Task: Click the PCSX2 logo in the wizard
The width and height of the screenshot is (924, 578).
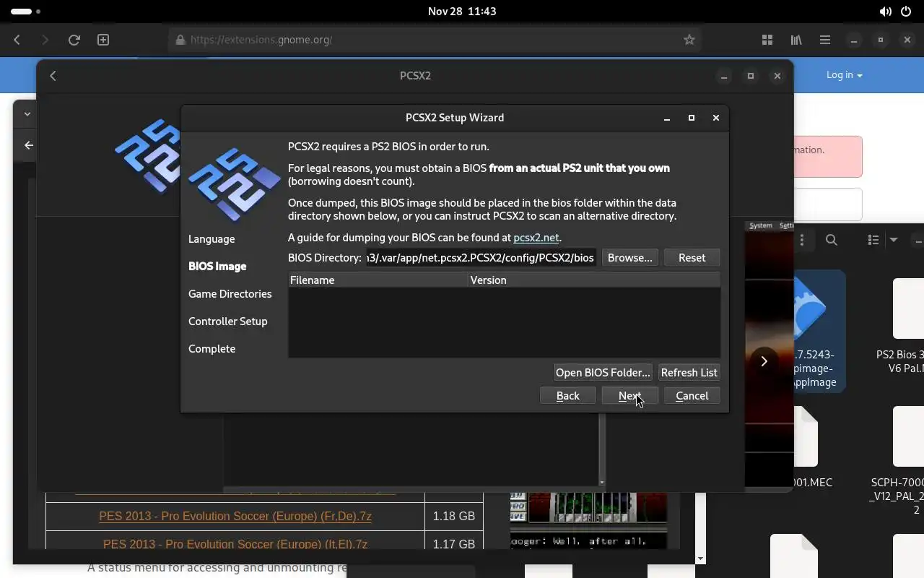Action: click(234, 185)
